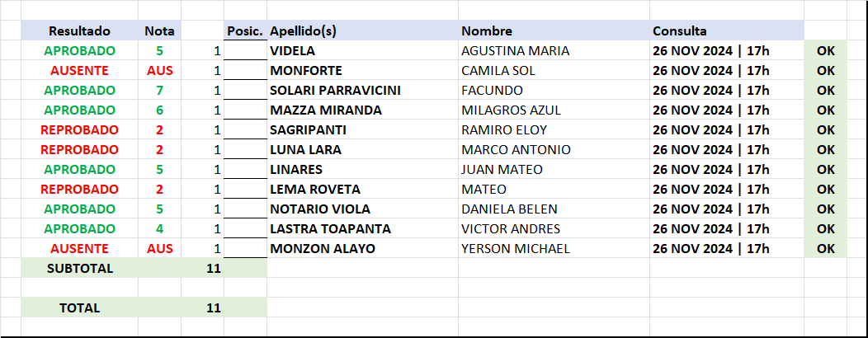
Task: Select the Apellido(s) header cell
Action: click(x=362, y=31)
